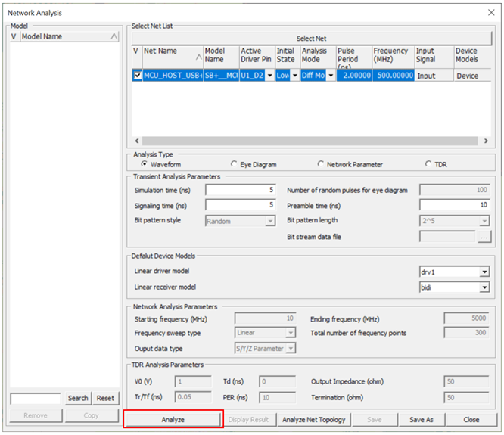Click the right arrow of net list scrollbar
Screen dimensions: 504x435
tap(485, 141)
